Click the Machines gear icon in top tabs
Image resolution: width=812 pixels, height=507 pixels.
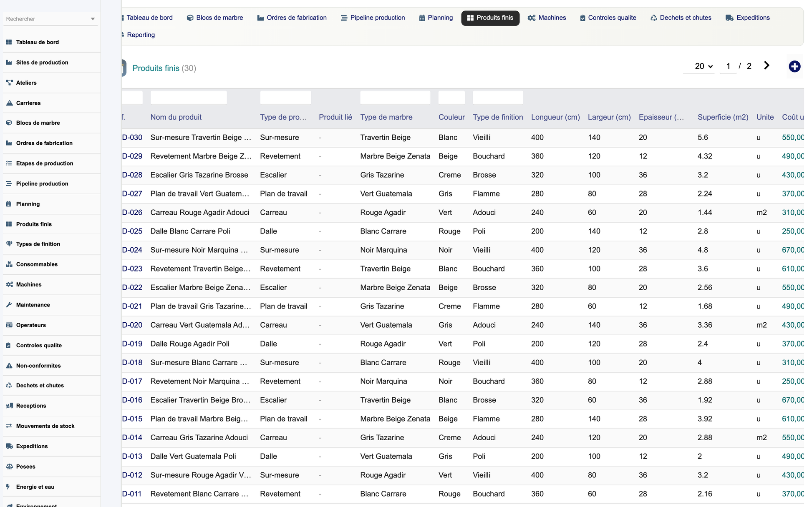click(x=531, y=18)
